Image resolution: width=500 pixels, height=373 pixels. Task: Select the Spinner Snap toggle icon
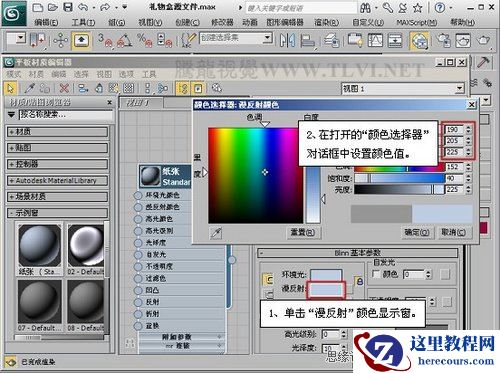[x=164, y=40]
